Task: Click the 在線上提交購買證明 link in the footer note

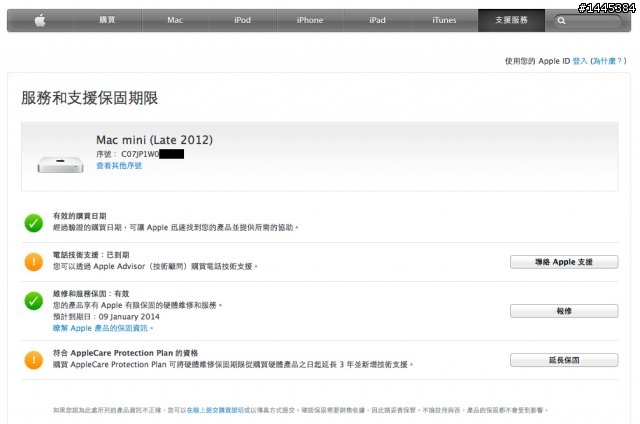Action: (215, 410)
